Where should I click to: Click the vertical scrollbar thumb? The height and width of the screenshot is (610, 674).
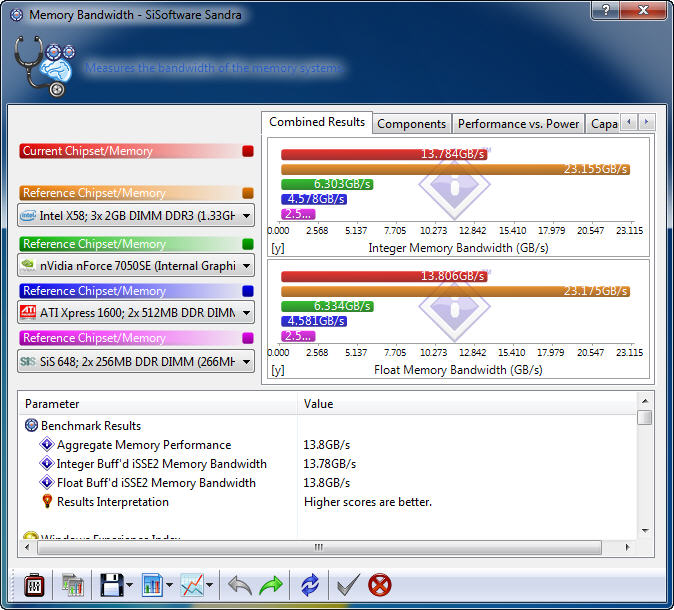(645, 417)
